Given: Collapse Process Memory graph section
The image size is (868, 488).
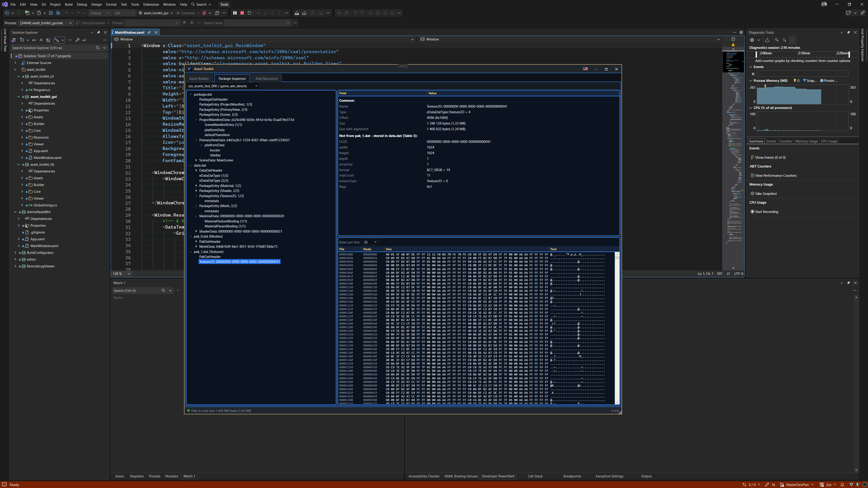Looking at the screenshot, I should point(751,81).
